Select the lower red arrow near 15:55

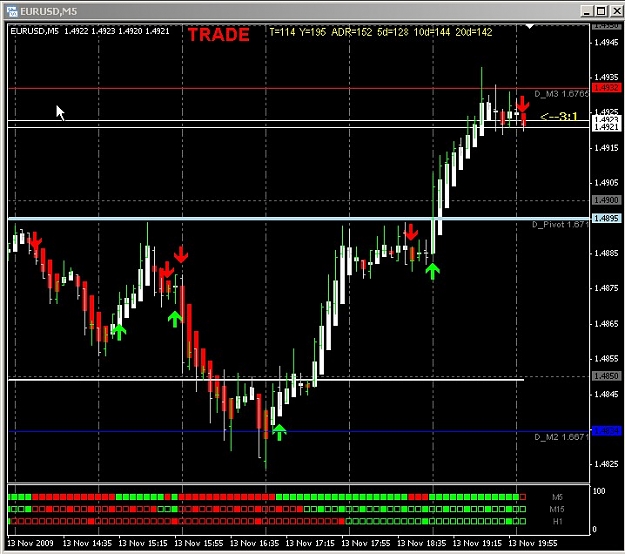pyautogui.click(x=167, y=270)
